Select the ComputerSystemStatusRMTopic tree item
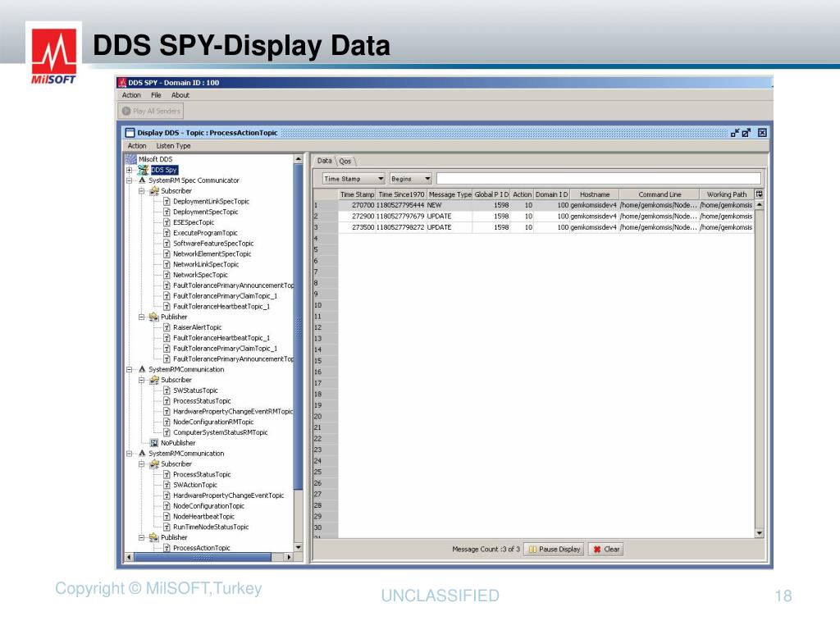The width and height of the screenshot is (840, 630). tap(220, 433)
